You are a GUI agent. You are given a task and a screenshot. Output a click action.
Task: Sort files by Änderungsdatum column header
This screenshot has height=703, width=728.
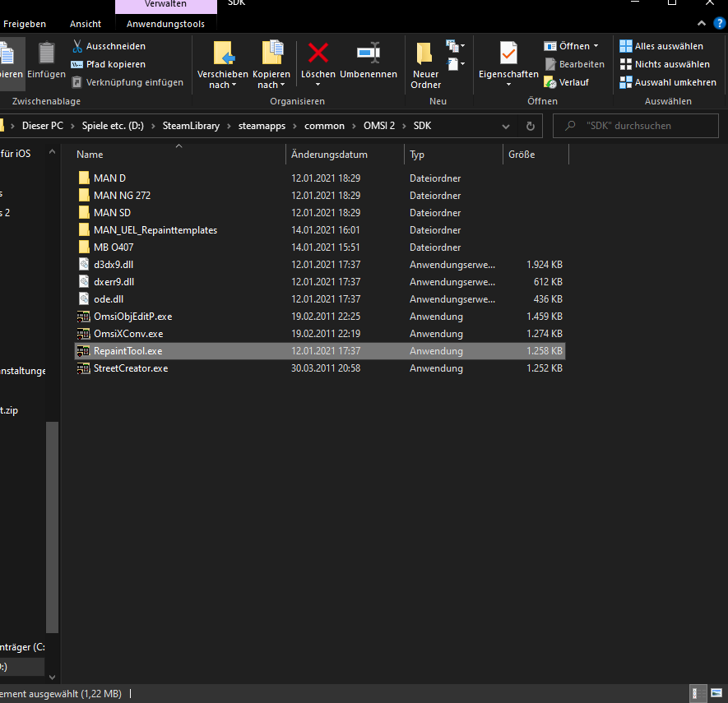pyautogui.click(x=329, y=155)
